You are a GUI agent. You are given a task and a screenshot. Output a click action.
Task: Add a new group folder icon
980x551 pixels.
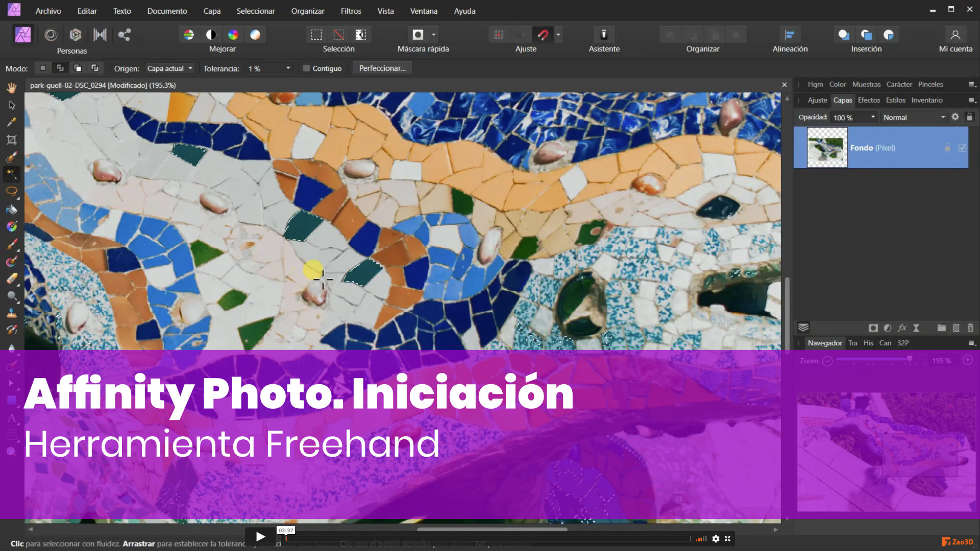tap(942, 328)
